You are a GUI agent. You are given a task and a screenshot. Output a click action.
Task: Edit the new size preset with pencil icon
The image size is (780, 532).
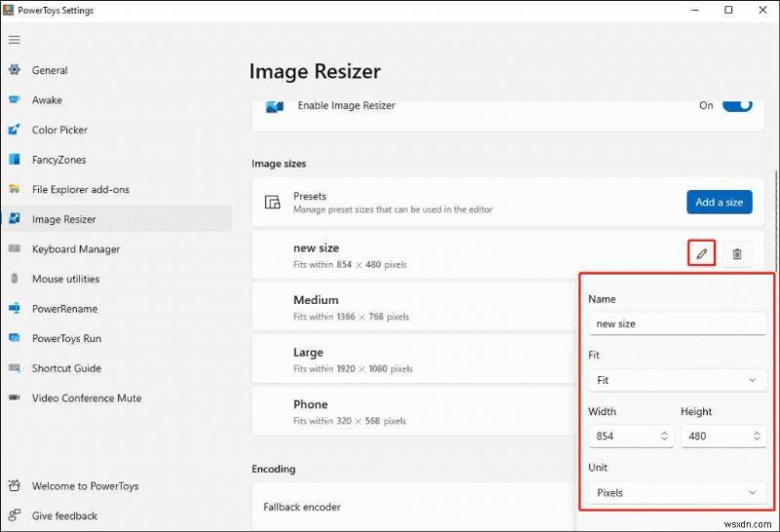pyautogui.click(x=701, y=253)
